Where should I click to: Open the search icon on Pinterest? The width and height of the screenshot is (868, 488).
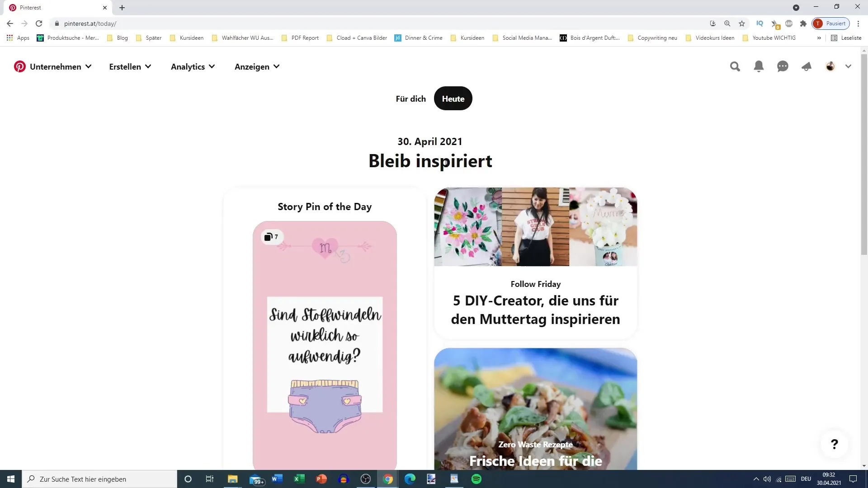pos(735,66)
